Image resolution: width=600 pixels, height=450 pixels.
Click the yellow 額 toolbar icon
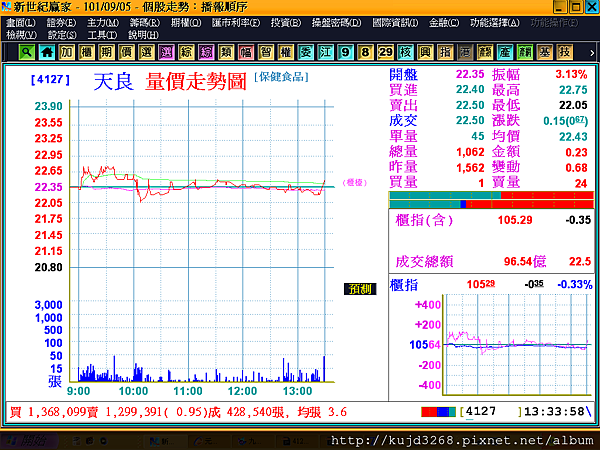pos(484,52)
